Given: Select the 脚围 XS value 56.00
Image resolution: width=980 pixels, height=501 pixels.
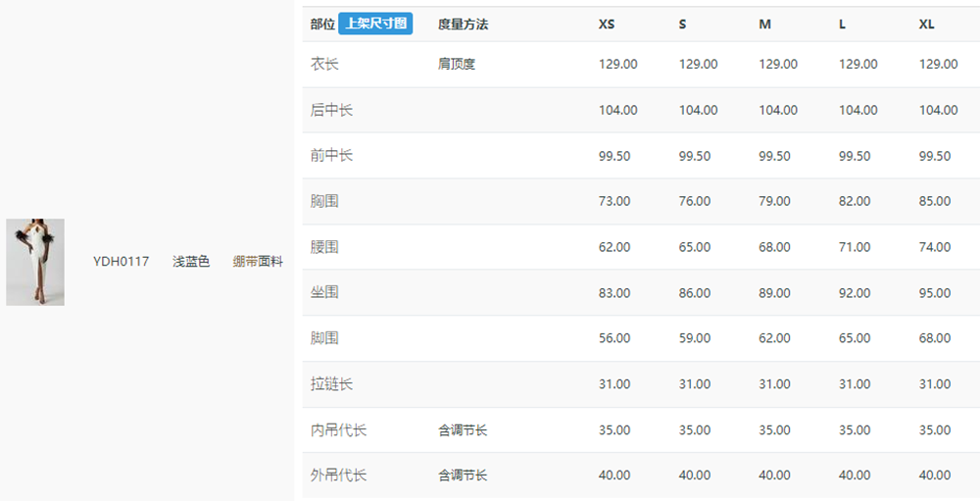Looking at the screenshot, I should pyautogui.click(x=614, y=337).
